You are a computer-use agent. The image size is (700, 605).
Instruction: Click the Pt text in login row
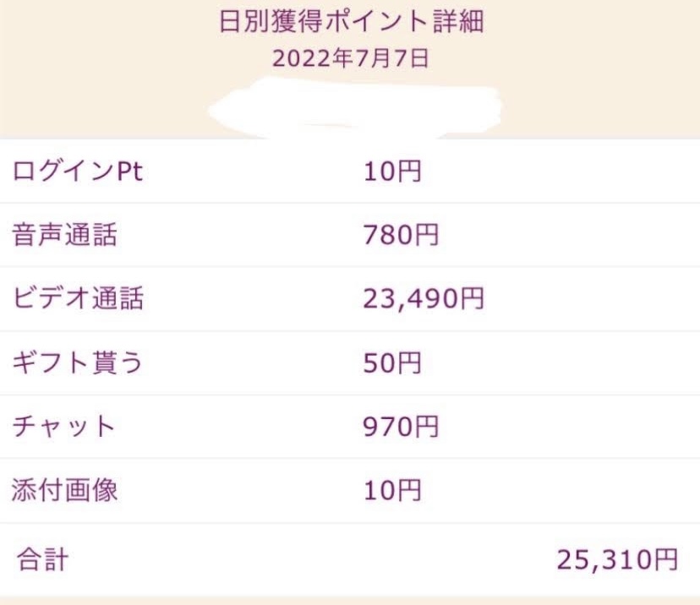129,171
